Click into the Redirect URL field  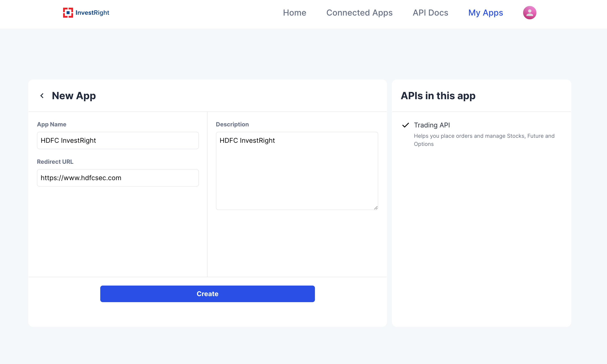point(118,178)
